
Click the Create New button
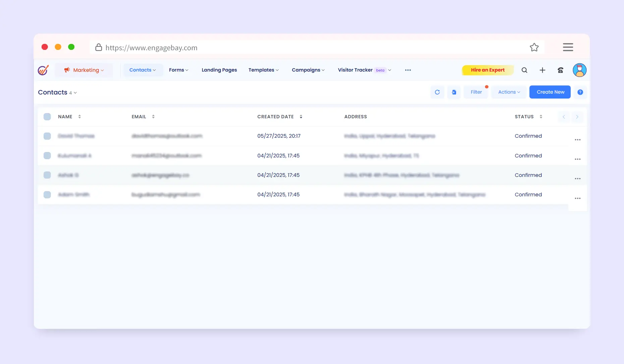coord(550,92)
